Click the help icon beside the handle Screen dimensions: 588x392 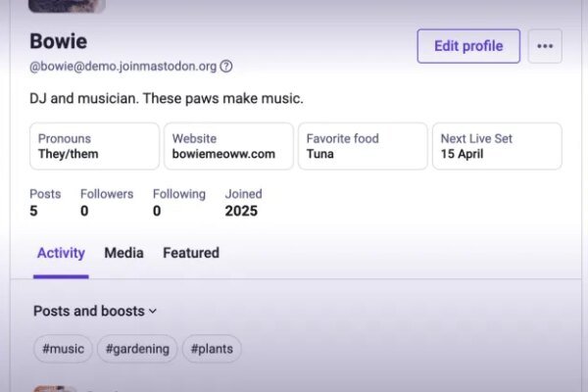pos(226,67)
